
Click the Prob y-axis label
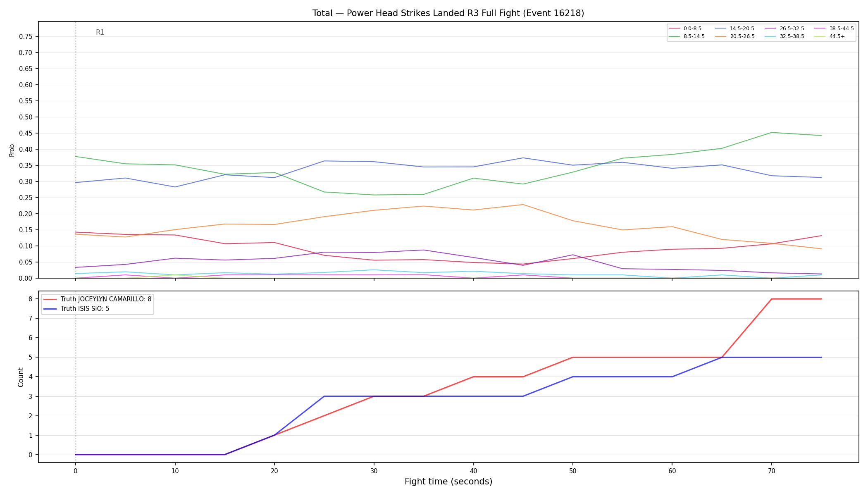point(12,150)
